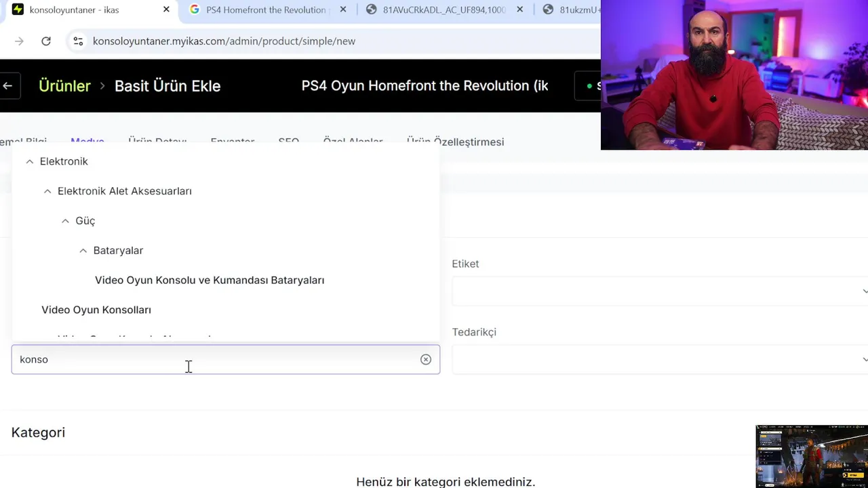Close the konsoloyuntaner - ikas browser tab
Viewport: 868px width, 488px height.
click(166, 9)
